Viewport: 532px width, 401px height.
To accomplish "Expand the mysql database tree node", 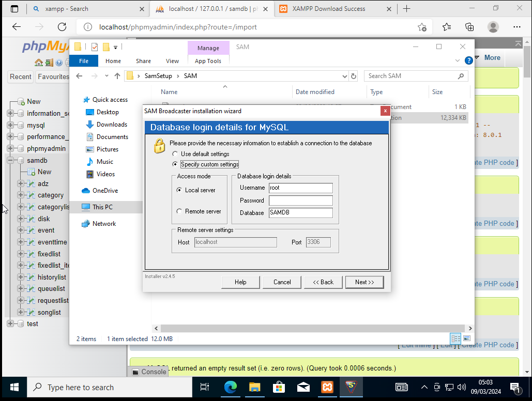I will [10, 125].
